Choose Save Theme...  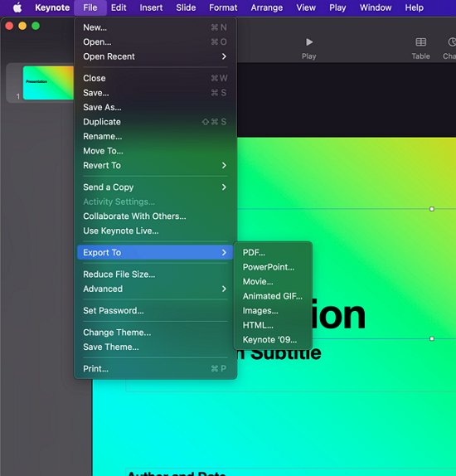155,347
